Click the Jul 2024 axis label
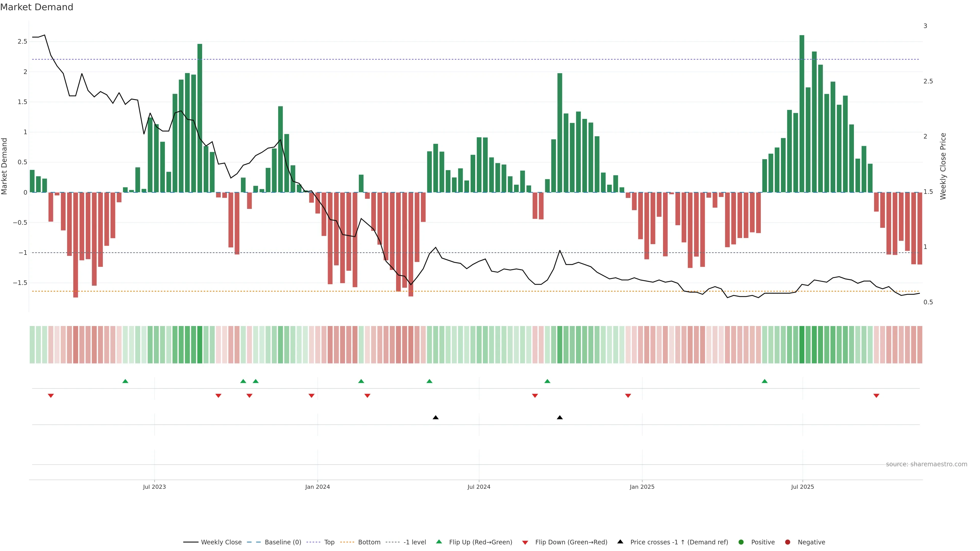The image size is (980, 551). pyautogui.click(x=479, y=487)
